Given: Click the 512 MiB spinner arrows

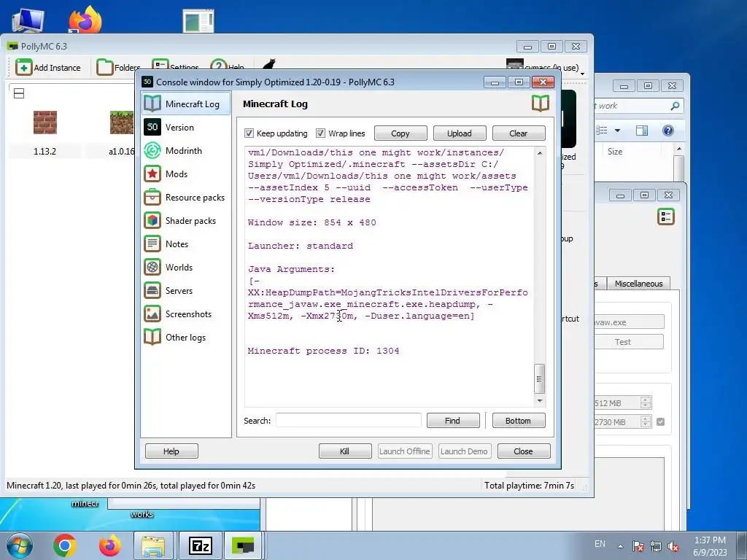Looking at the screenshot, I should point(646,402).
